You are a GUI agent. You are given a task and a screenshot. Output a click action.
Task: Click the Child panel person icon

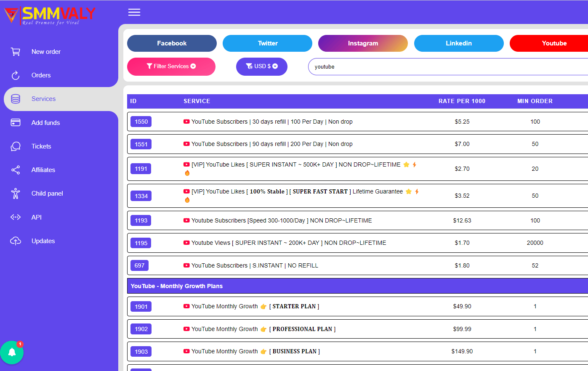16,193
